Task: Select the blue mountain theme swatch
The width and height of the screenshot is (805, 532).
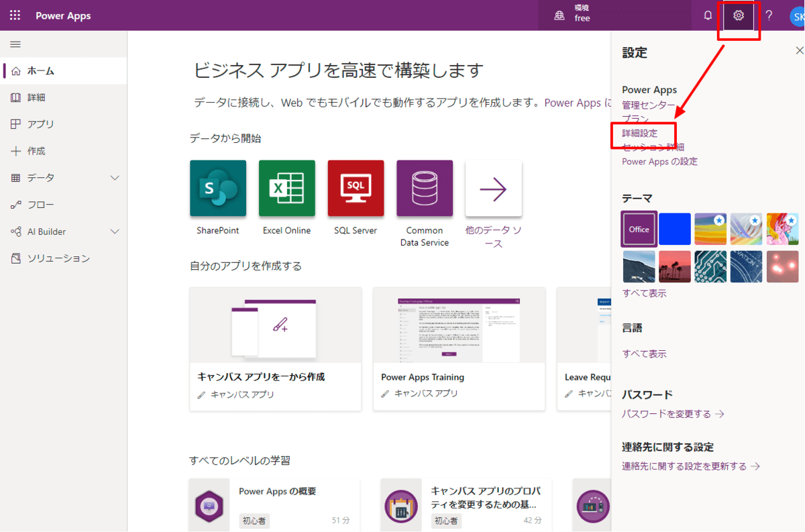Action: point(639,266)
